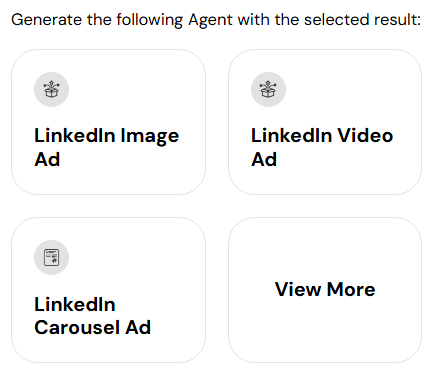
Task: Click the 'LinkedIn Image Ad' title text
Action: pos(107,147)
